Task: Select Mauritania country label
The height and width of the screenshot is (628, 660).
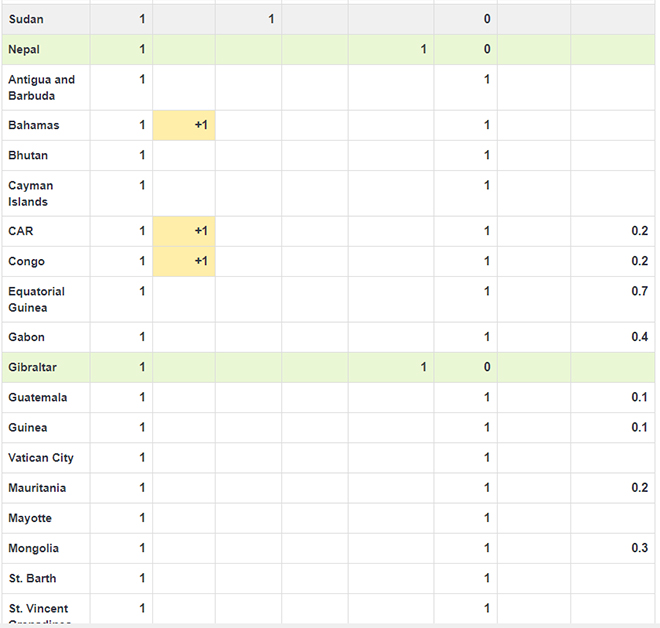Action: 38,487
